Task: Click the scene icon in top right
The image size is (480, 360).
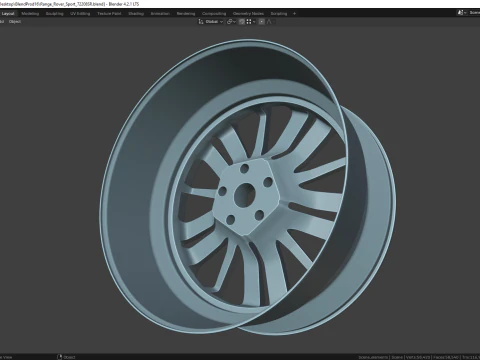Action: (461, 12)
